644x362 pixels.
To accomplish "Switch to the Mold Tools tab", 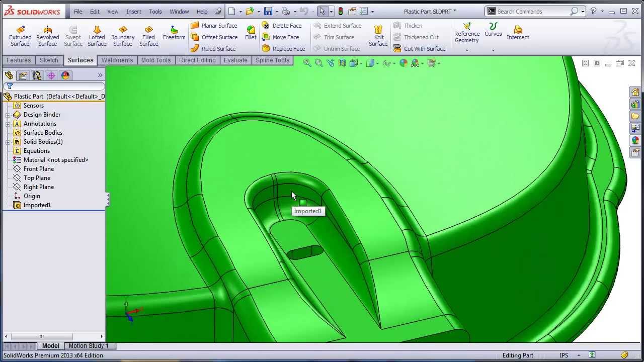I will 156,60.
